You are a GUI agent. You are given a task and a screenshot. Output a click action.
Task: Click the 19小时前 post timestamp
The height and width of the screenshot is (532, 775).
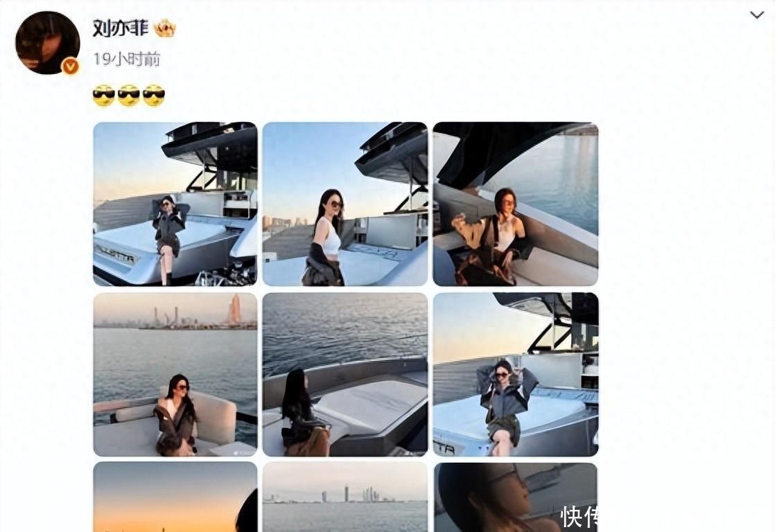coord(127,60)
